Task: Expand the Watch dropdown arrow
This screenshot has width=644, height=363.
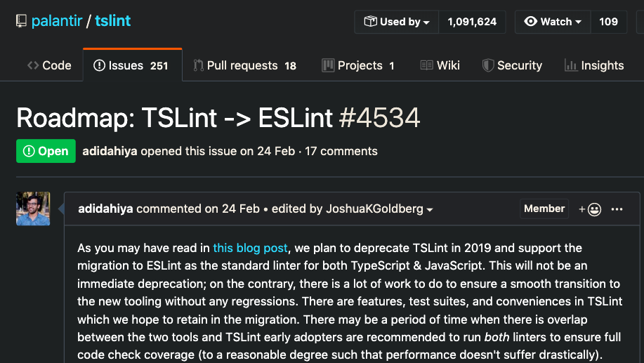Action: (578, 22)
